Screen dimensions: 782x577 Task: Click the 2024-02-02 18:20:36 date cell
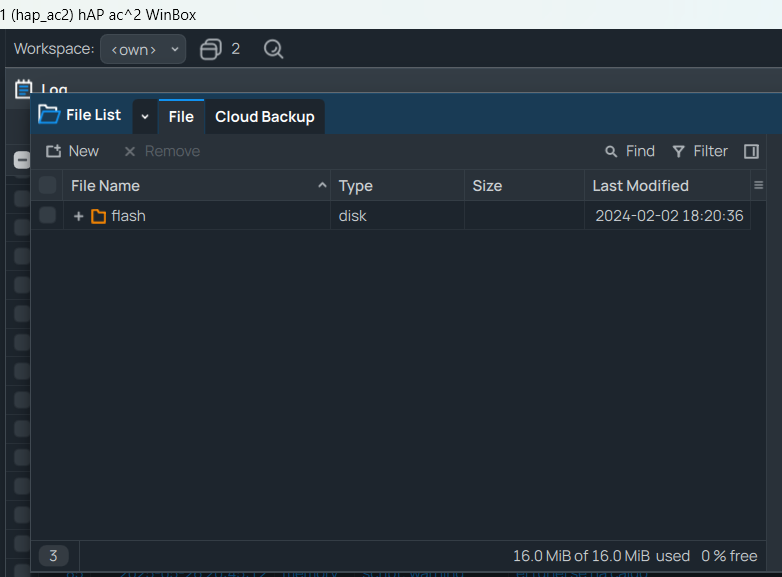tap(669, 216)
